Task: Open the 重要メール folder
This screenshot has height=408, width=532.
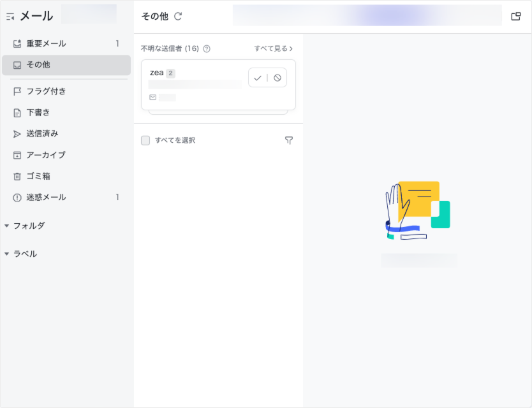Action: pos(46,44)
